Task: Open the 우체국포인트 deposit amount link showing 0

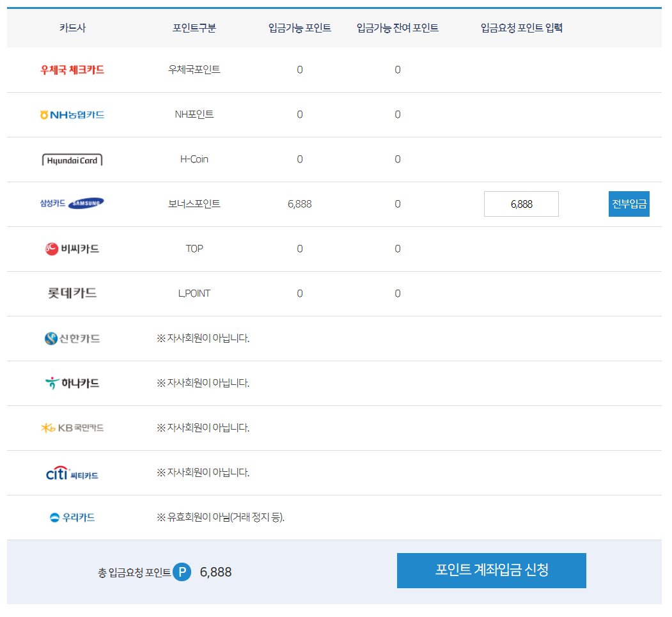Action: pyautogui.click(x=299, y=70)
